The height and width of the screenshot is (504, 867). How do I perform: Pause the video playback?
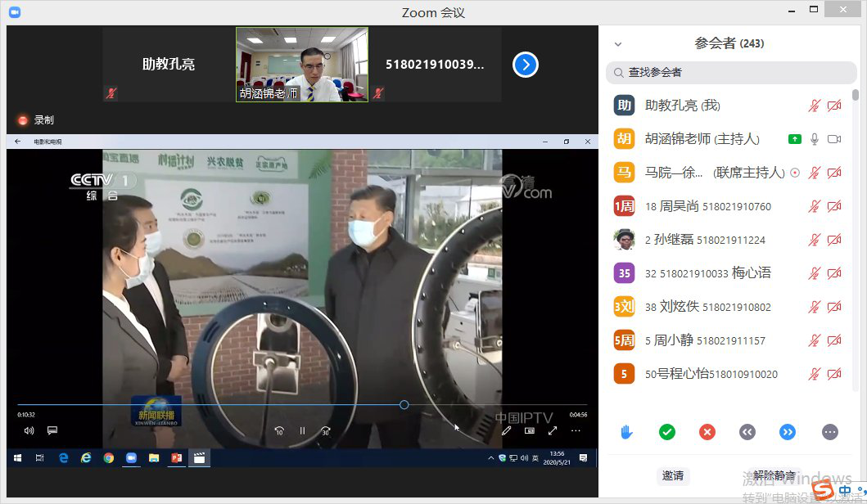pos(302,430)
